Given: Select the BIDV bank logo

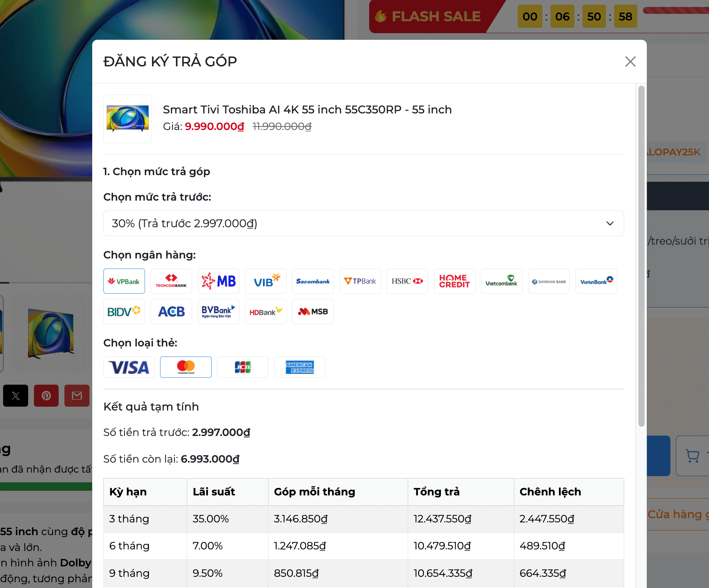Looking at the screenshot, I should (x=124, y=311).
